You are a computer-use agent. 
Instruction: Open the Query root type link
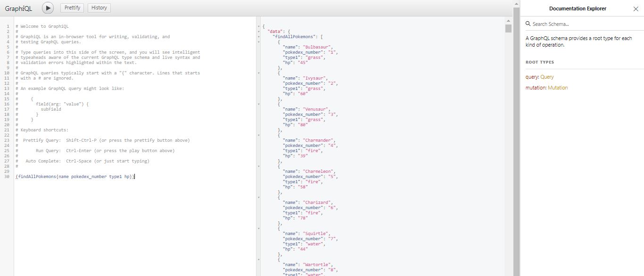[547, 77]
